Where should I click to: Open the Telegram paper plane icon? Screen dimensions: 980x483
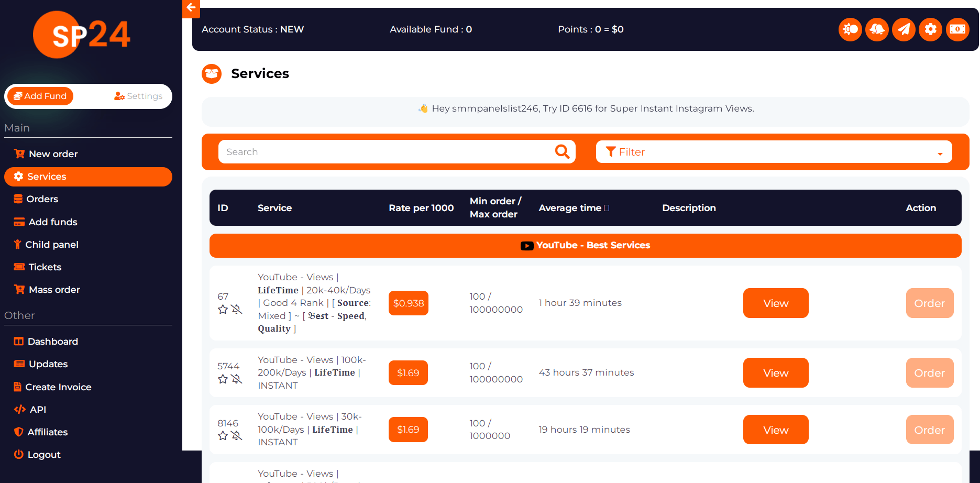pyautogui.click(x=904, y=29)
